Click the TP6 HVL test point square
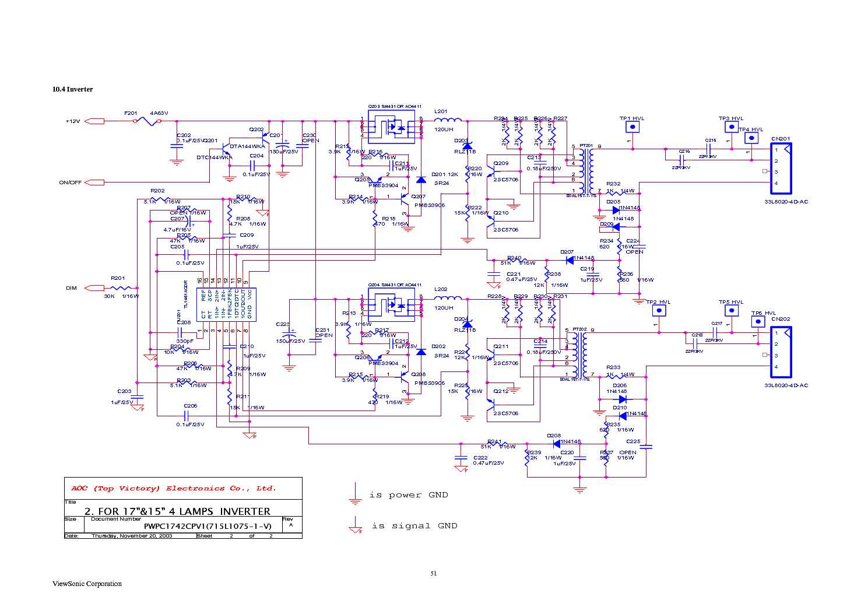868x614 pixels. [758, 322]
